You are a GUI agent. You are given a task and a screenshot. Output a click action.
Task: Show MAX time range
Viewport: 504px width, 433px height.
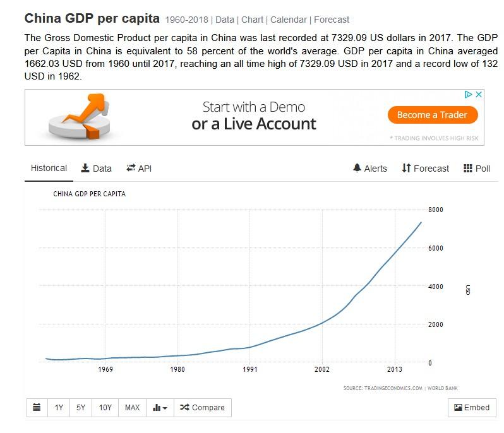pyautogui.click(x=132, y=408)
